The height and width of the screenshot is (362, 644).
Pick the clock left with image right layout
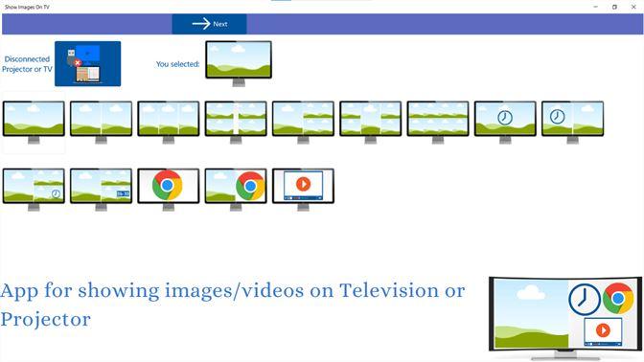point(572,123)
